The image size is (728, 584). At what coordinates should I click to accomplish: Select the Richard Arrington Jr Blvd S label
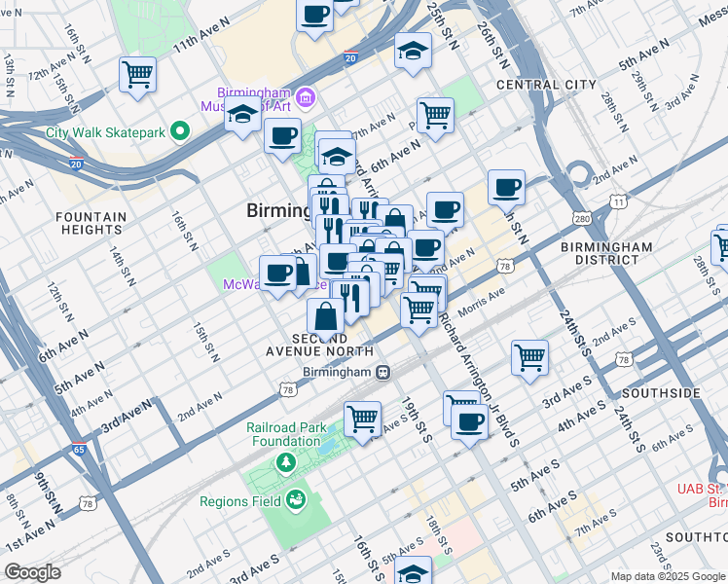(x=479, y=380)
